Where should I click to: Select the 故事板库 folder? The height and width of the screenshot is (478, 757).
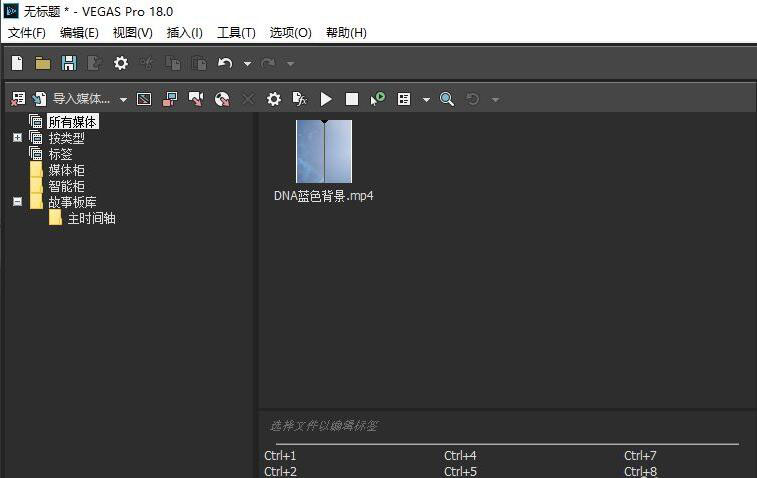tap(72, 202)
